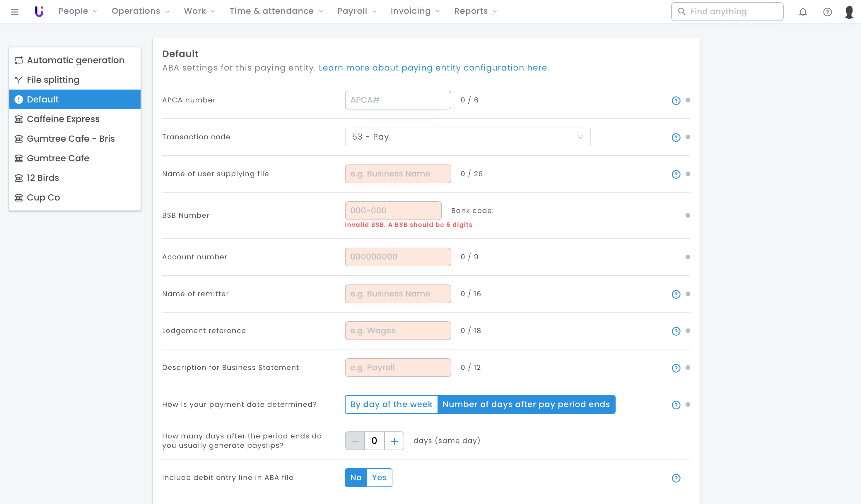Click the help icon beside APCA number
The image size is (861, 504).
[x=676, y=100]
